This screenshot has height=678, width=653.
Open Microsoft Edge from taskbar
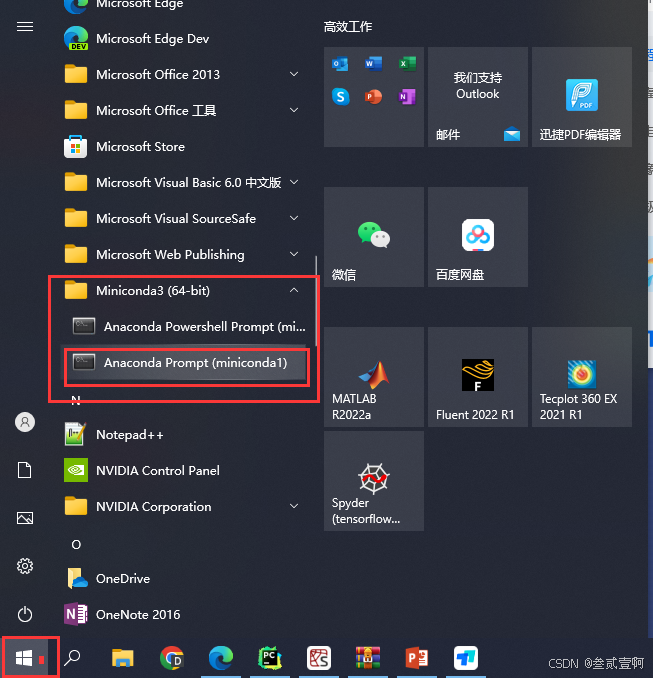(221, 658)
